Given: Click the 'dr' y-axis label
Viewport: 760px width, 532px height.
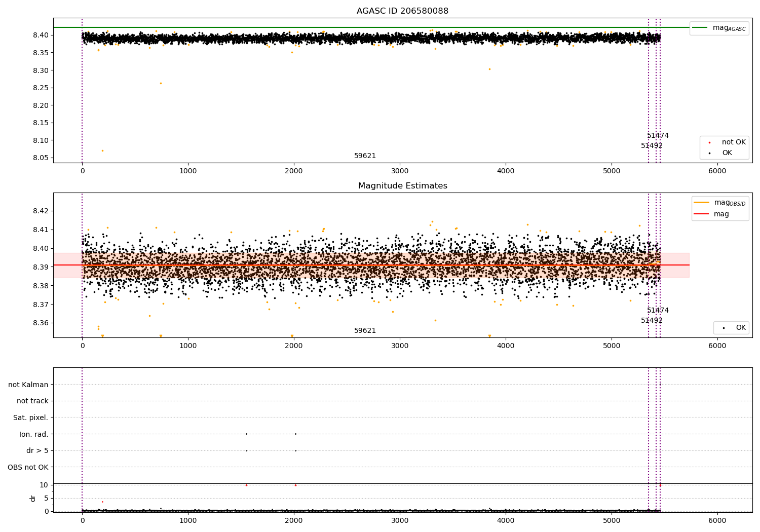Looking at the screenshot, I should (33, 498).
